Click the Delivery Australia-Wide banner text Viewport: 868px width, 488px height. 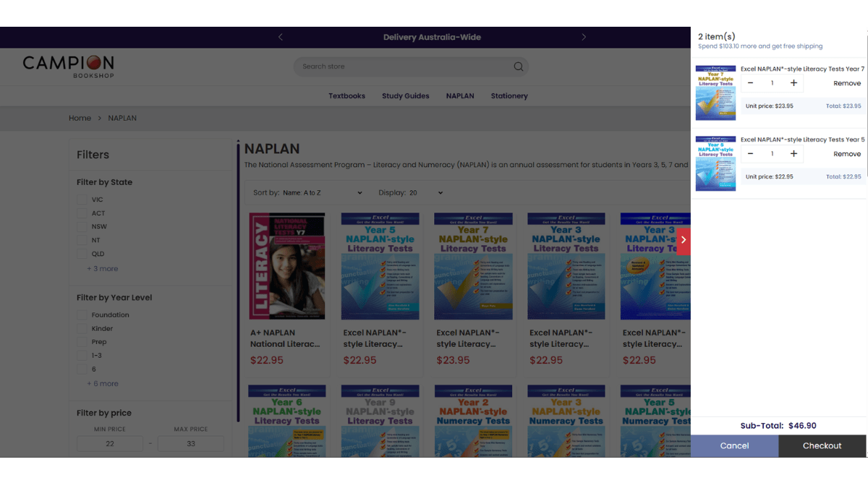[x=432, y=37]
